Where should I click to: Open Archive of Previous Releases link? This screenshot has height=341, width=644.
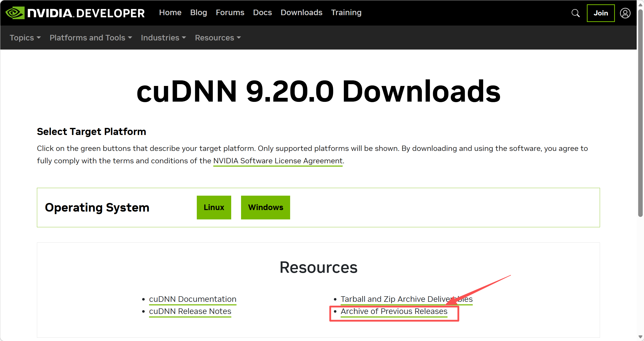point(394,311)
